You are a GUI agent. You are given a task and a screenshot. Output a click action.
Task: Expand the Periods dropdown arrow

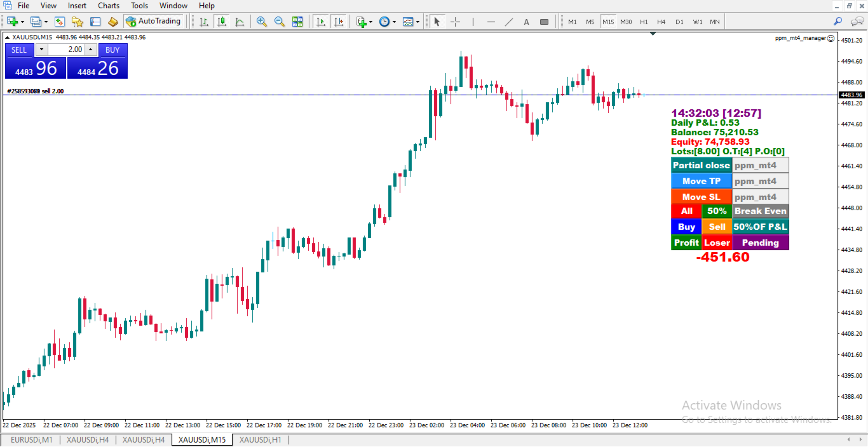[394, 22]
